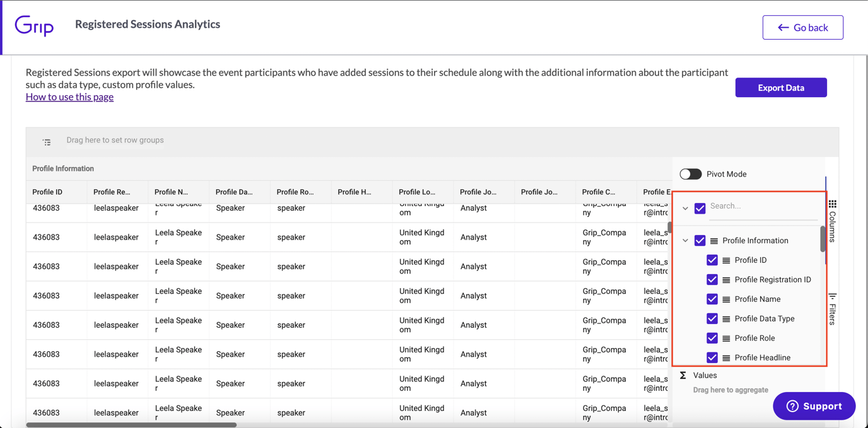Click the drag handle icon beside Profile Role

[x=727, y=338]
